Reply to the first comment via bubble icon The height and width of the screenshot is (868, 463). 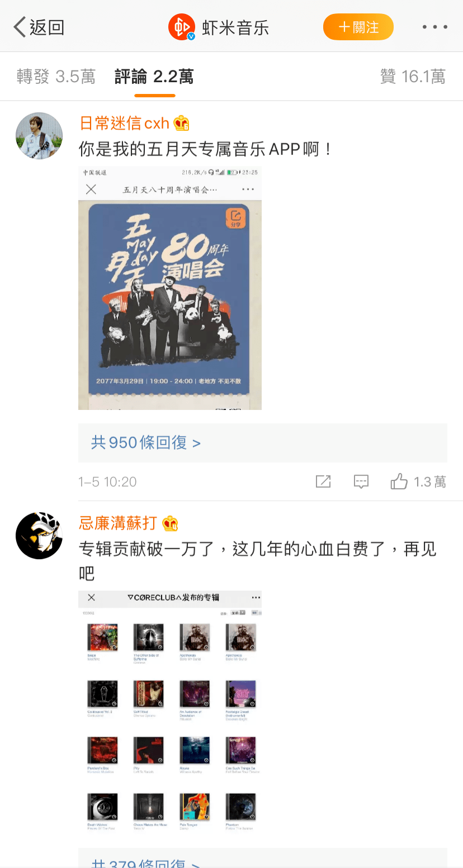tap(361, 482)
